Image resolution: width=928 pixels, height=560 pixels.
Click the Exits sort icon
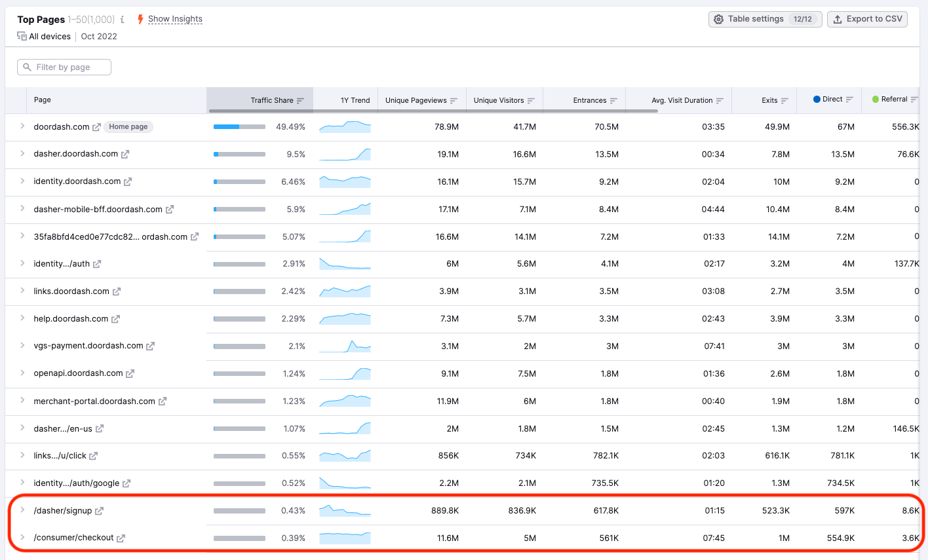784,100
